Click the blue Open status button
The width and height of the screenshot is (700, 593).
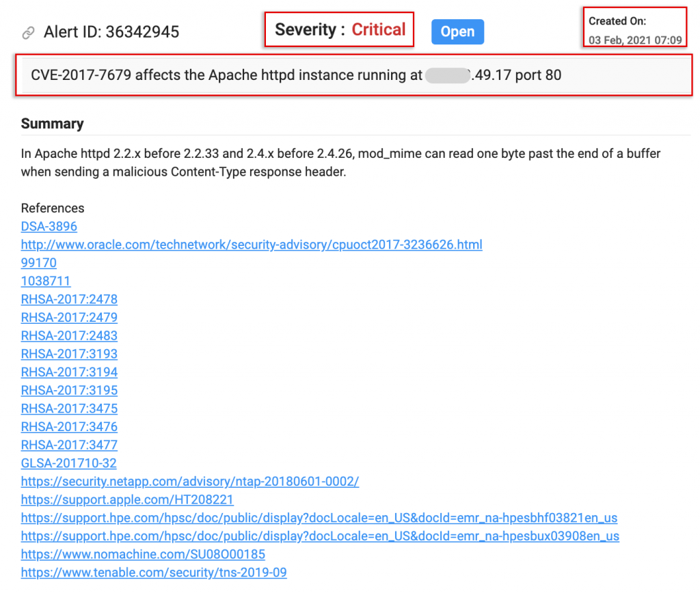(x=457, y=31)
